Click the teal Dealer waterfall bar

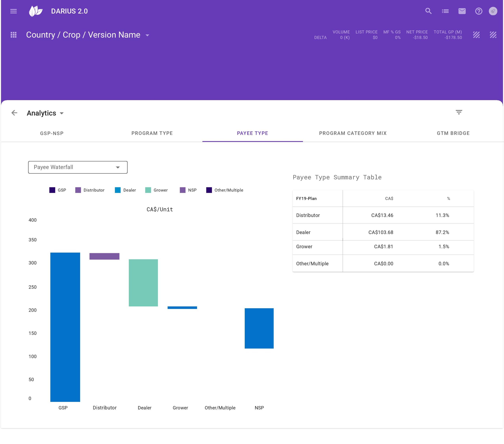click(143, 283)
